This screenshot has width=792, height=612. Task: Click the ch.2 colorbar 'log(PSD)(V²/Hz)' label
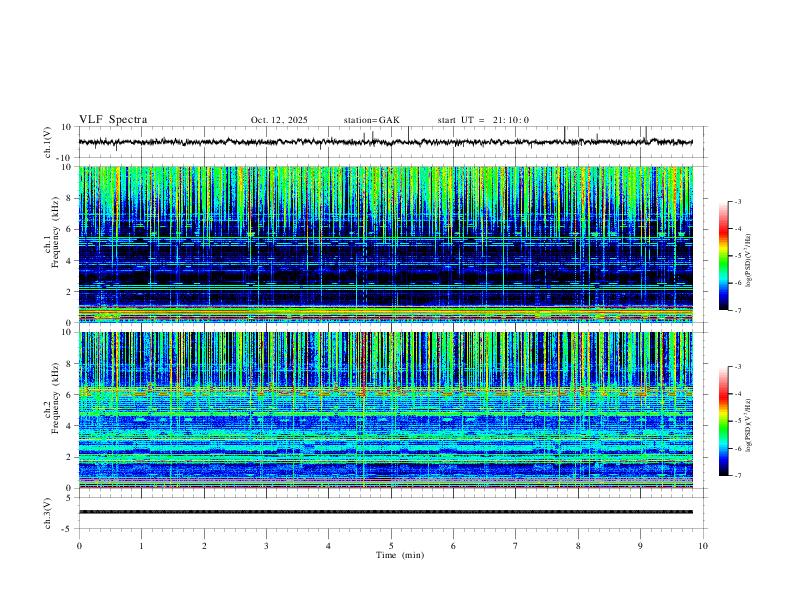pyautogui.click(x=749, y=425)
